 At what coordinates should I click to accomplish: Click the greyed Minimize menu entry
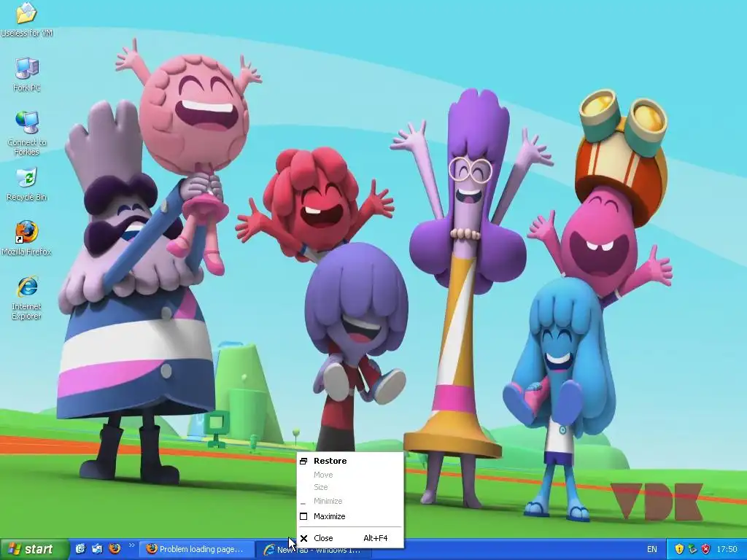click(350, 501)
